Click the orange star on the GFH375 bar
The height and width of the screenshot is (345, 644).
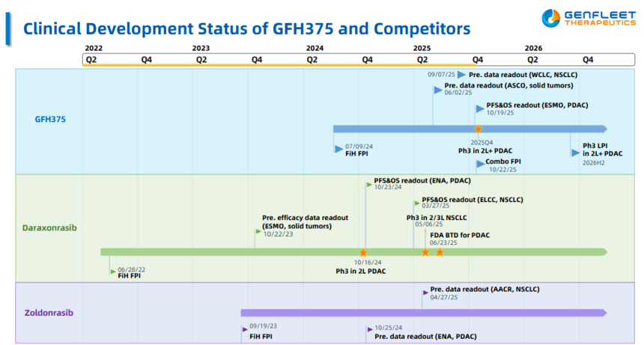478,129
